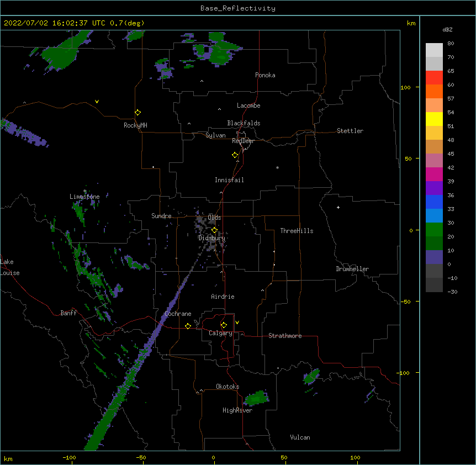
Task: Click the green radar echo above HighRiver
Action: point(257,398)
